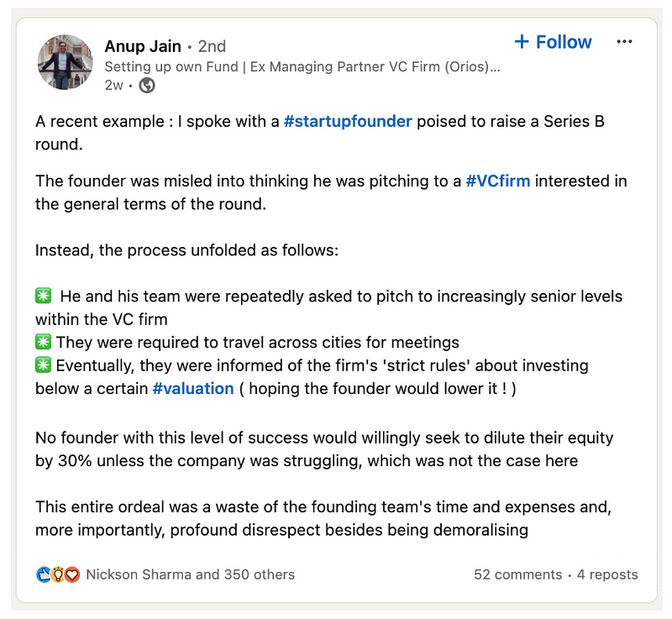Open the #VCfirm hashtag
The image size is (672, 619).
pyautogui.click(x=498, y=181)
